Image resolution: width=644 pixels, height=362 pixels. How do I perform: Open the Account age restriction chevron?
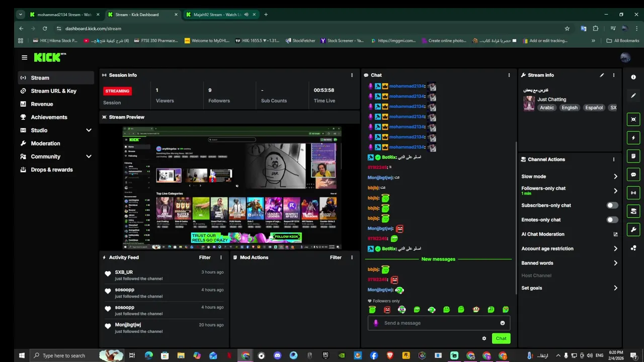click(615, 248)
